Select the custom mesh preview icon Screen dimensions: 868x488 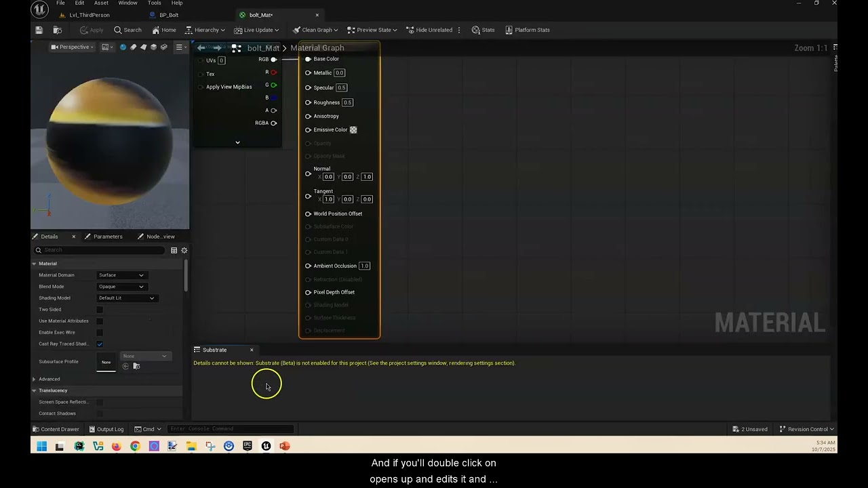(163, 47)
